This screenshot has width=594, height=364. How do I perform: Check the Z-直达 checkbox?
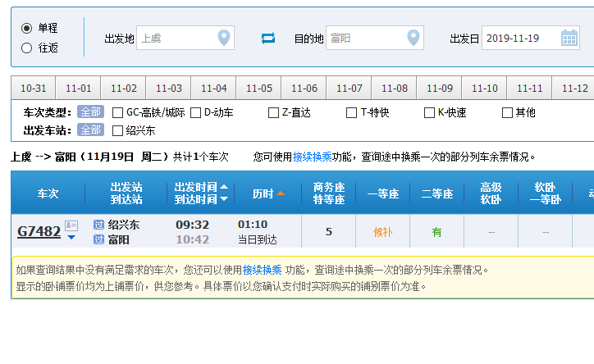[273, 113]
